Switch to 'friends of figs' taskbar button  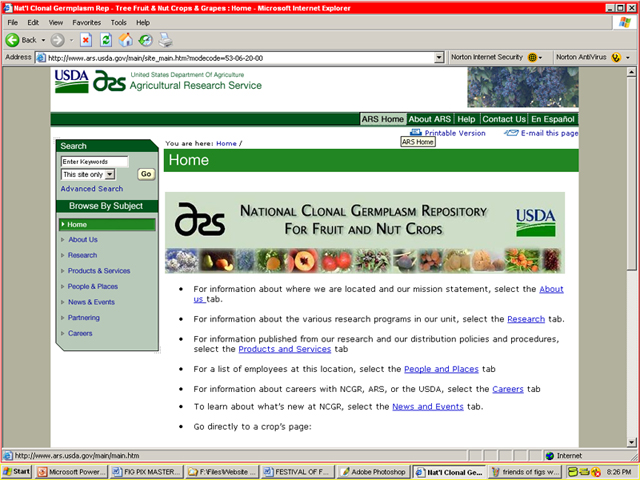(x=525, y=472)
